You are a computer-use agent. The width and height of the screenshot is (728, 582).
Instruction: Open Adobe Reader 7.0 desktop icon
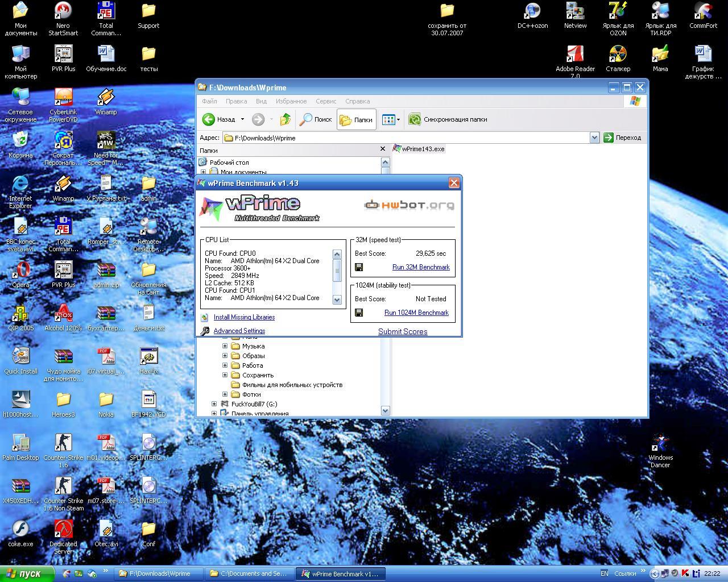tap(575, 63)
